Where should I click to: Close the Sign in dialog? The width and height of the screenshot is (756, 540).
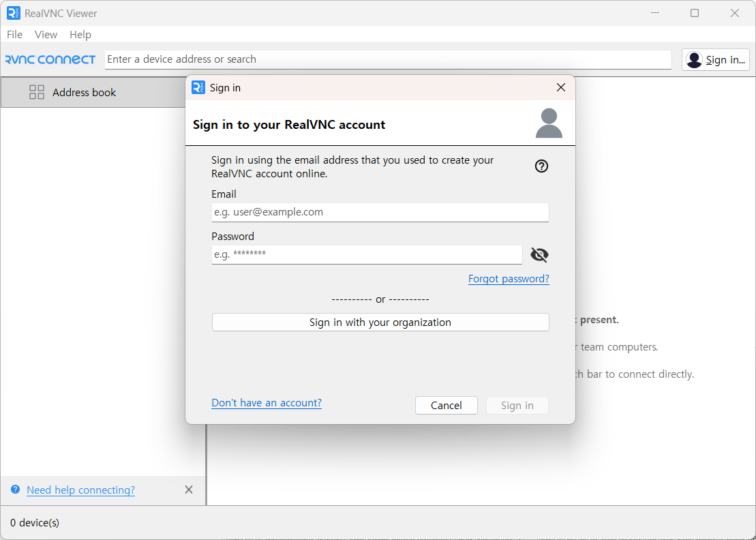click(561, 87)
